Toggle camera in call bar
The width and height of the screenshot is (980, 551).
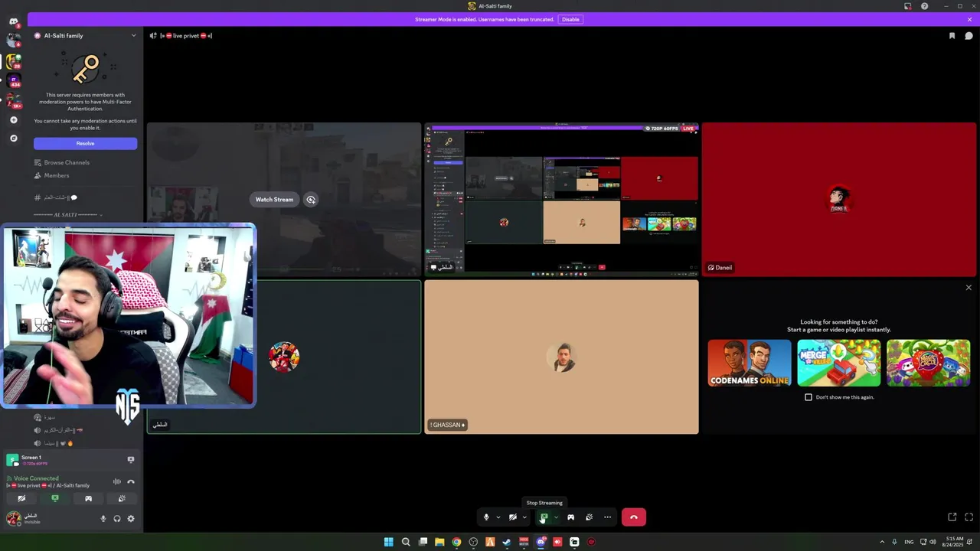tap(513, 517)
